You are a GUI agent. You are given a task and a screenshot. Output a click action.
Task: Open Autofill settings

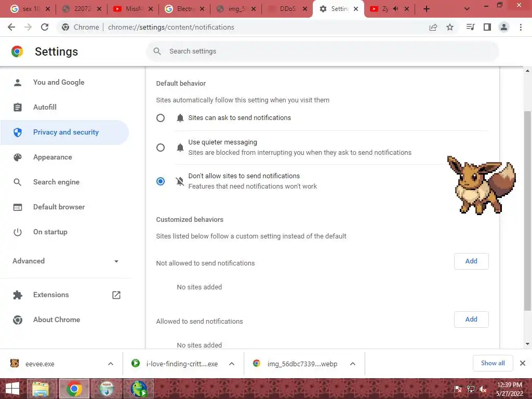coord(64,107)
